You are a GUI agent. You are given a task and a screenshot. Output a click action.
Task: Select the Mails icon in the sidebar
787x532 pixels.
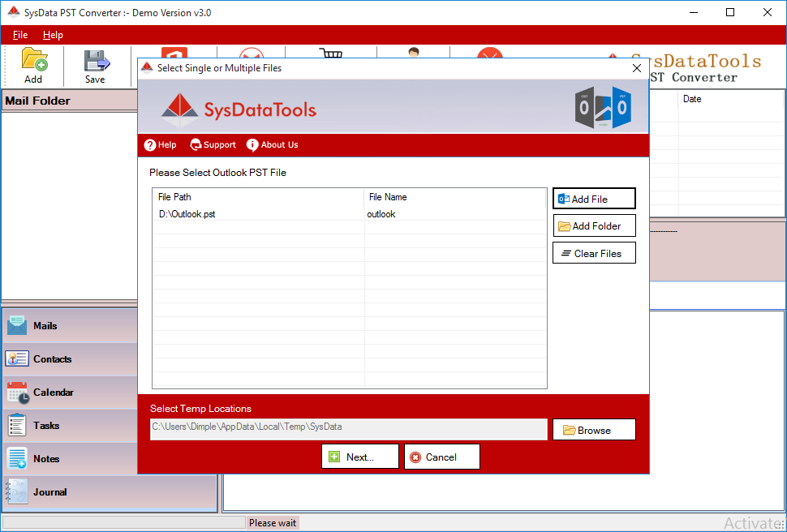18,325
